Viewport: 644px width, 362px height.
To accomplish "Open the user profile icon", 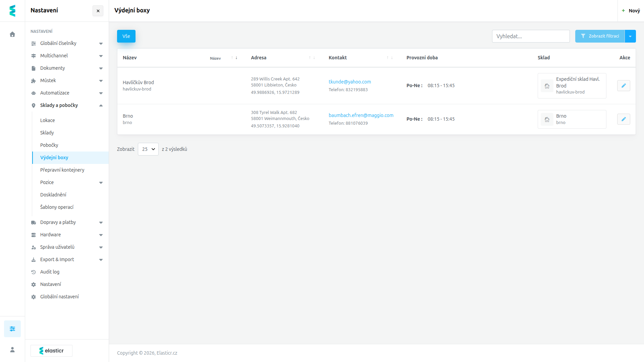I will [12, 350].
